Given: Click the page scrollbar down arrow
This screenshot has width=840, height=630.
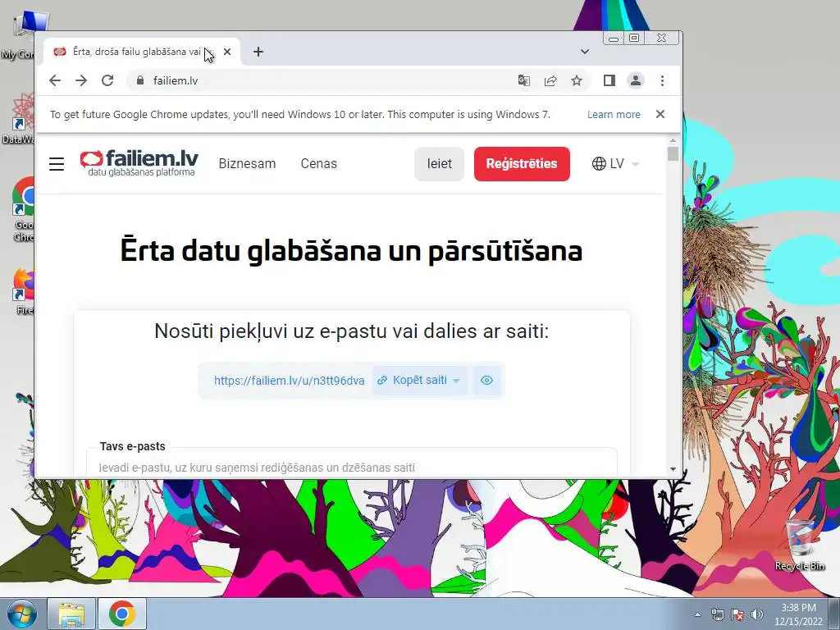Looking at the screenshot, I should pos(673,468).
